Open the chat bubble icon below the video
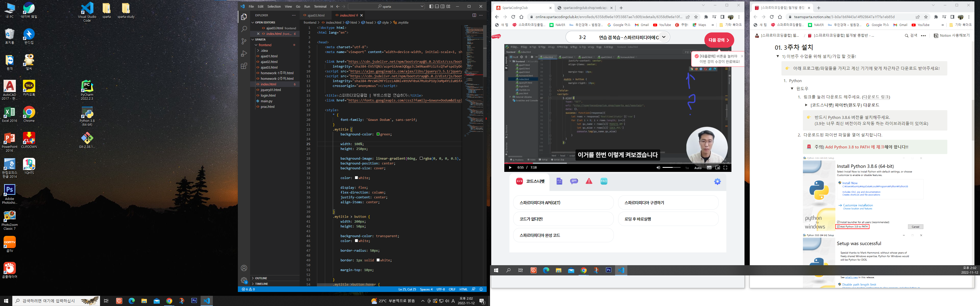 [574, 181]
